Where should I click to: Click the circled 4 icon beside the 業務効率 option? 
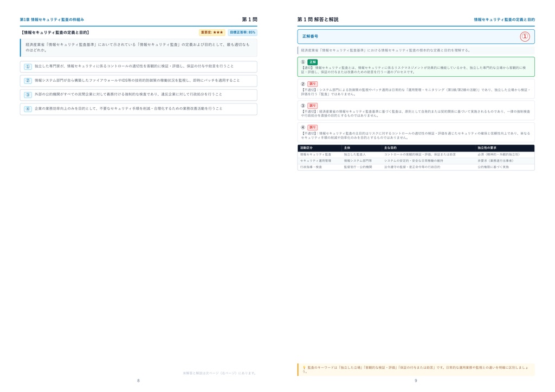click(28, 109)
